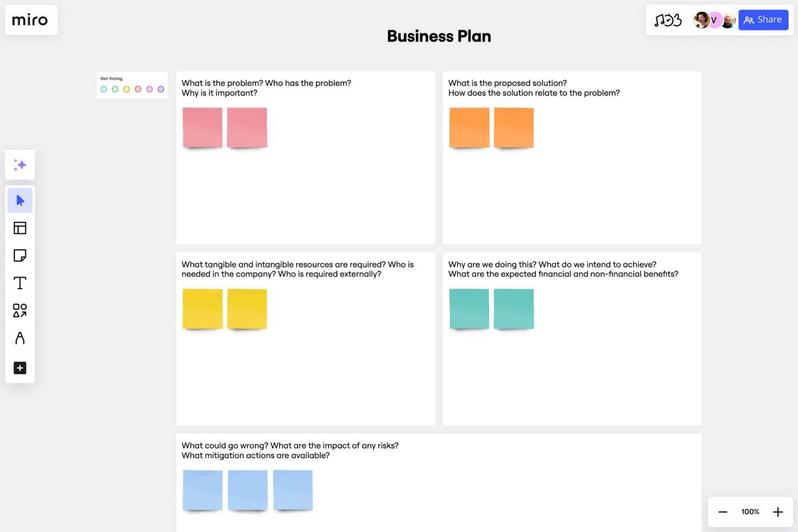
Task: Open the Shapes and connectors tool
Action: tap(20, 310)
